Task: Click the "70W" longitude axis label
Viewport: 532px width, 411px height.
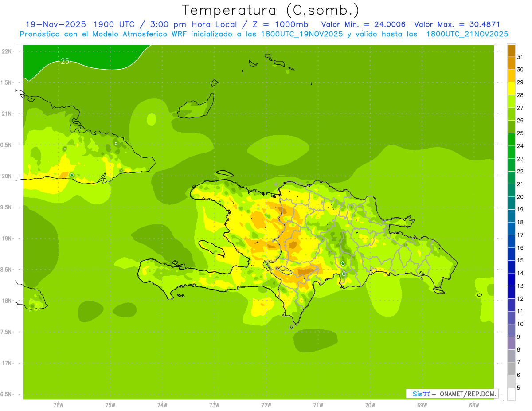Action: 370,405
